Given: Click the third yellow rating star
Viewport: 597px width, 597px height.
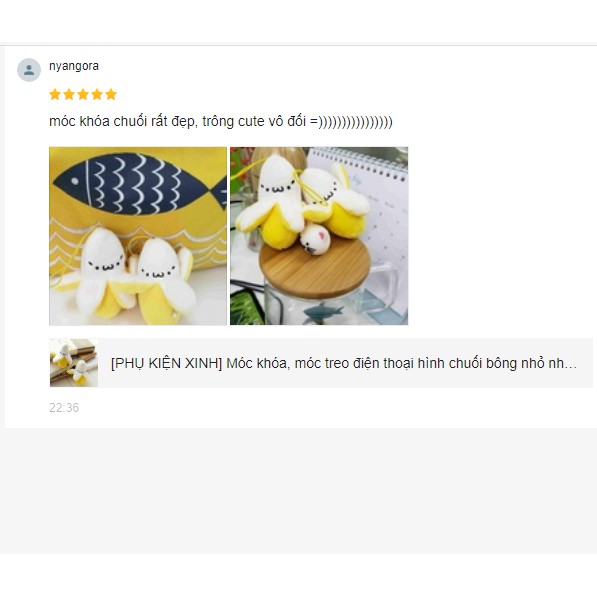Looking at the screenshot, I should click(83, 94).
